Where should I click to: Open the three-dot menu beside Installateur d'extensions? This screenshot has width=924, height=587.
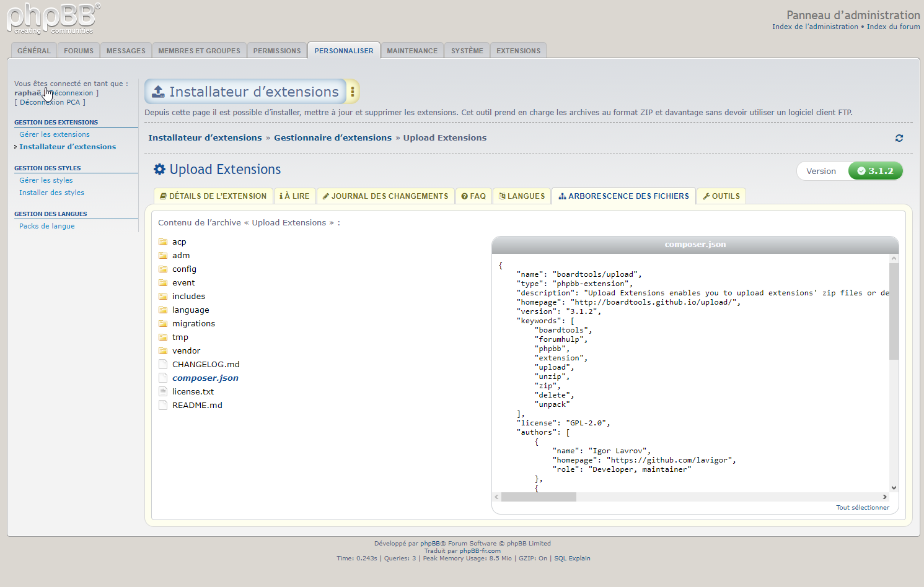click(x=353, y=92)
